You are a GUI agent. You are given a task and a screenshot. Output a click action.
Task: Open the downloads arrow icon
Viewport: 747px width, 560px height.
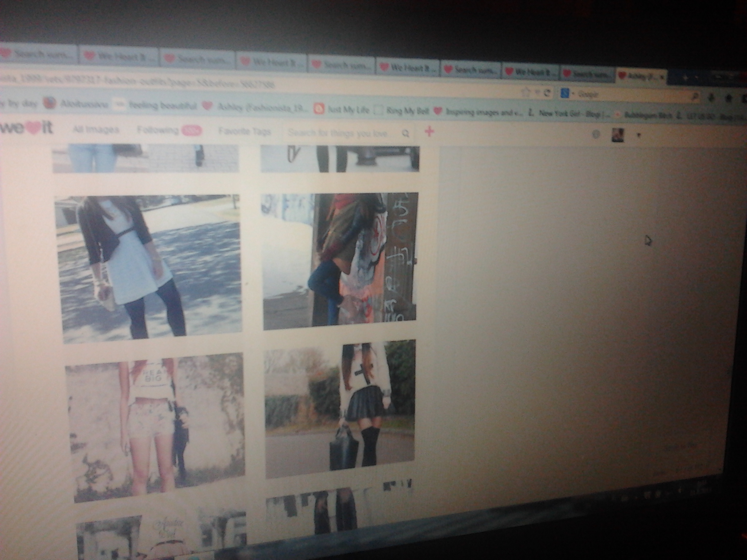pos(712,97)
